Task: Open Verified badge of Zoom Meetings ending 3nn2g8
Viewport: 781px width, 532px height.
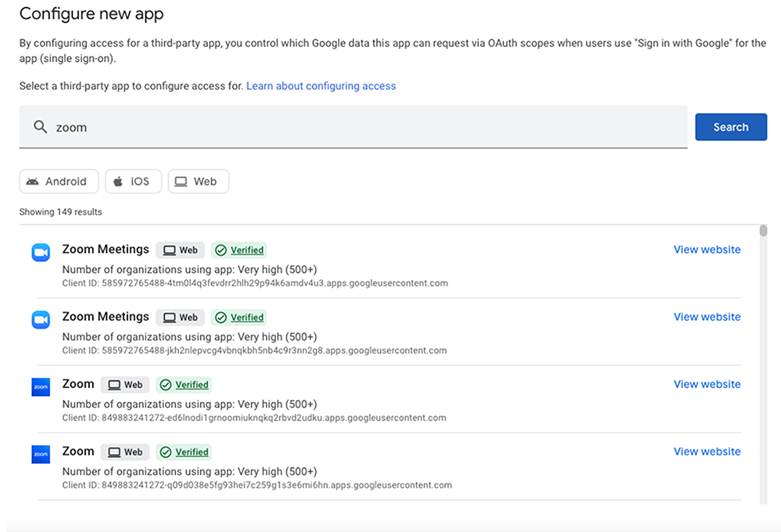Action: point(239,317)
